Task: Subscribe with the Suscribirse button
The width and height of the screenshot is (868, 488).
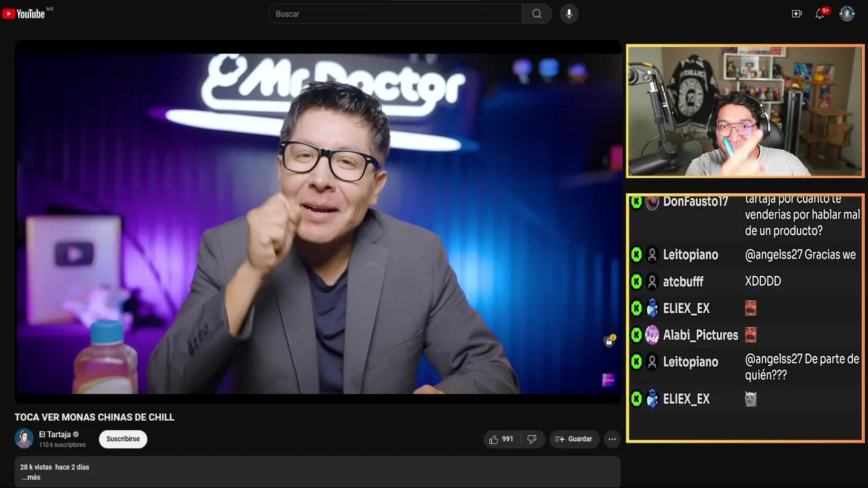Action: (x=123, y=439)
